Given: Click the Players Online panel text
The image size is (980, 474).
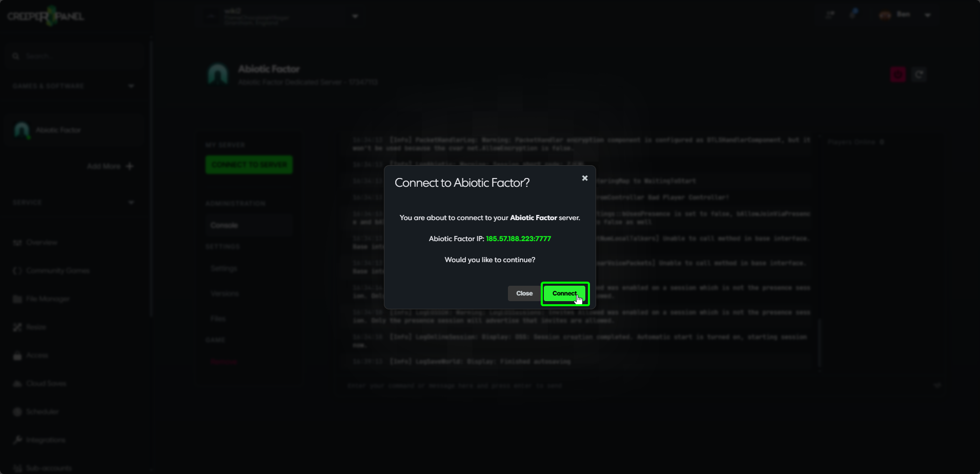Looking at the screenshot, I should (855, 142).
